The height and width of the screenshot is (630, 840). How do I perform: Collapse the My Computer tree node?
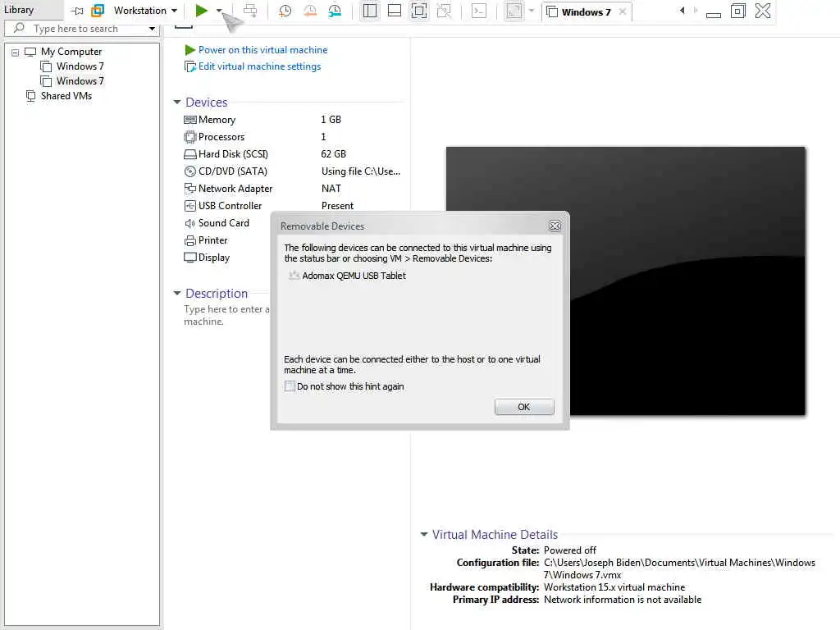[x=15, y=52]
